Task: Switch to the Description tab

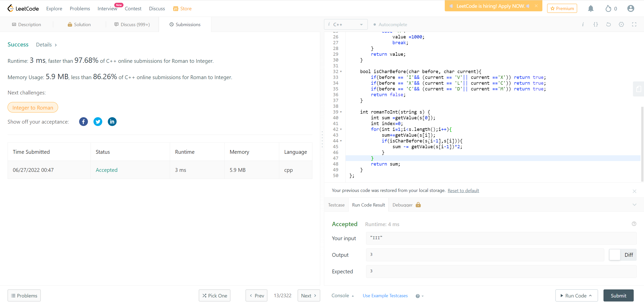Action: click(x=27, y=24)
